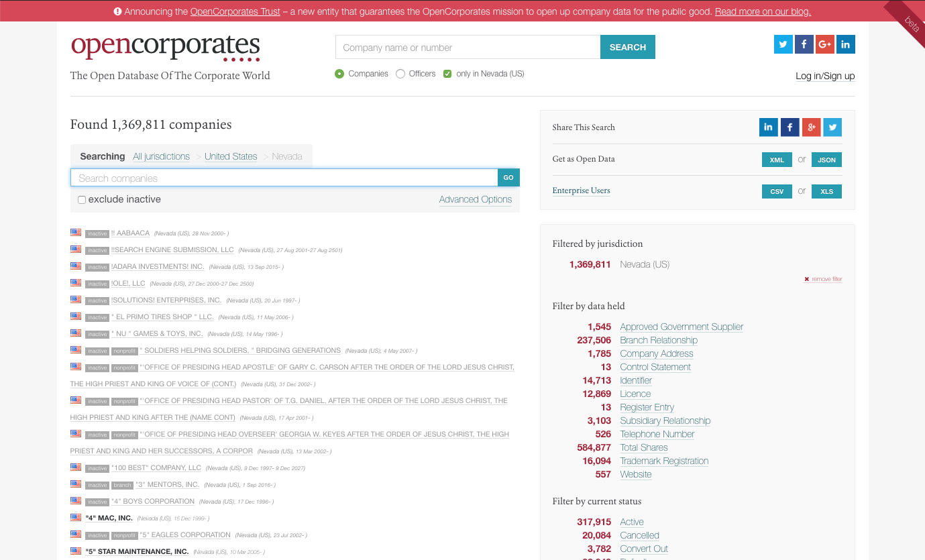Open "3" MENTORS, INC. result
Image resolution: width=925 pixels, height=560 pixels.
(x=168, y=484)
